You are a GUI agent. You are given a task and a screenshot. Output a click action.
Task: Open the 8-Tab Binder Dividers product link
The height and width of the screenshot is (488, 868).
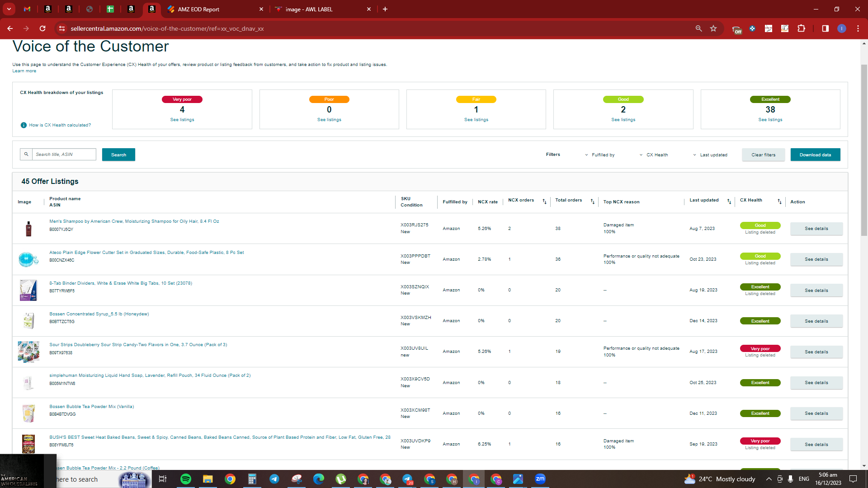pos(121,283)
